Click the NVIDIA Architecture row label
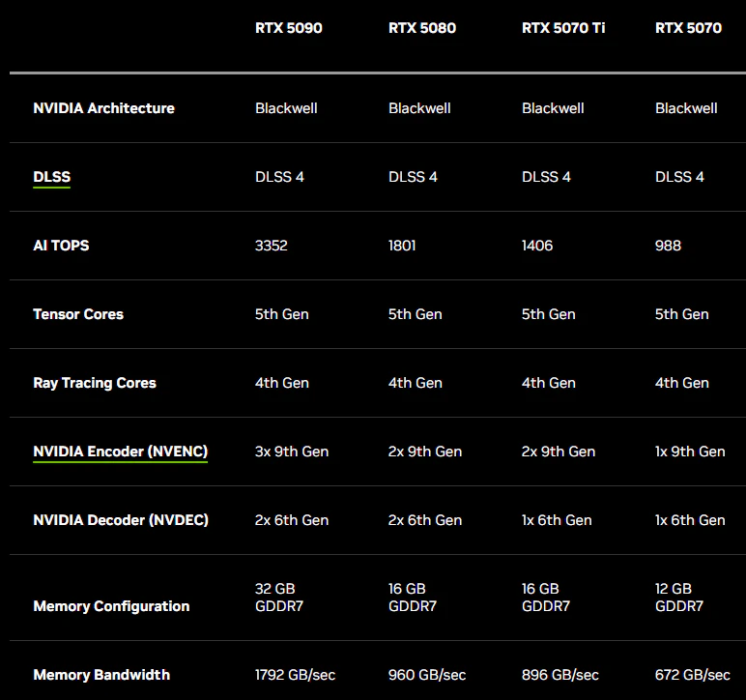Screen dimensions: 746x700 point(103,108)
